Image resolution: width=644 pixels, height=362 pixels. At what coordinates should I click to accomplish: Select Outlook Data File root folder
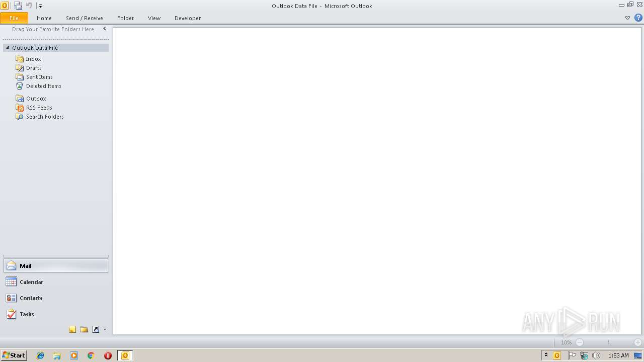(x=56, y=48)
